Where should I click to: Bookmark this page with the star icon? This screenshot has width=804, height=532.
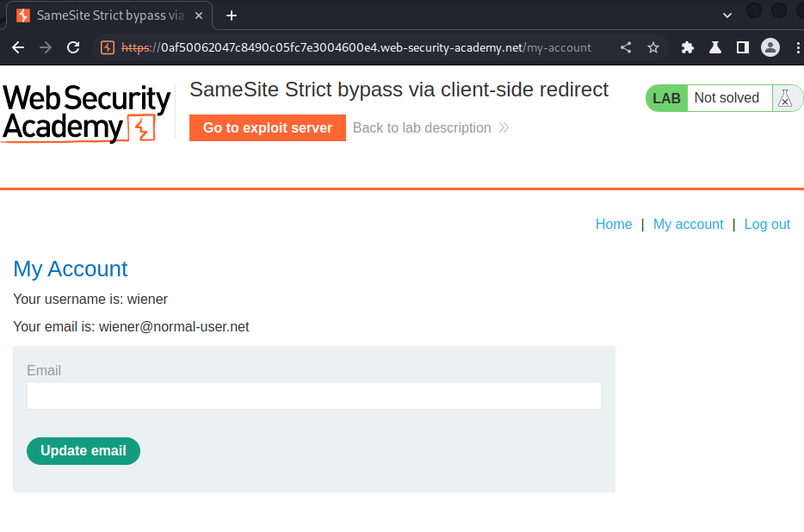pyautogui.click(x=652, y=47)
